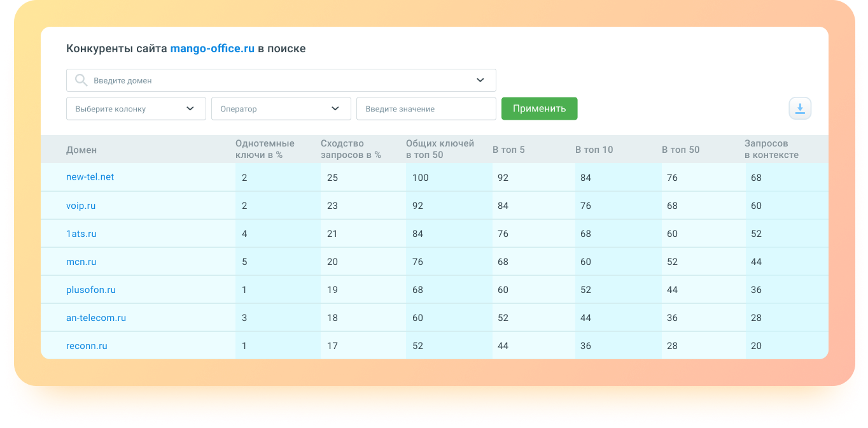Select similarity value 19 in plusofon.ru row
Image resolution: width=868 pixels, height=428 pixels.
pos(332,290)
